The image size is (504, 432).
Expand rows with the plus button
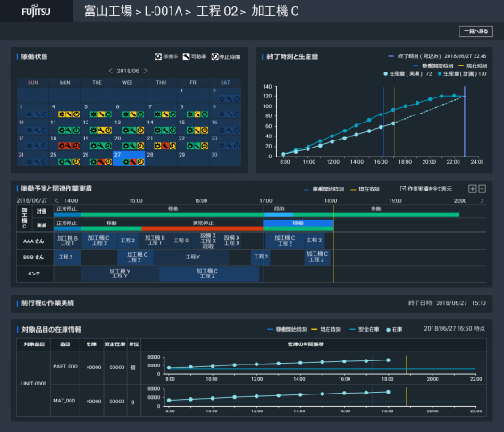tap(472, 189)
